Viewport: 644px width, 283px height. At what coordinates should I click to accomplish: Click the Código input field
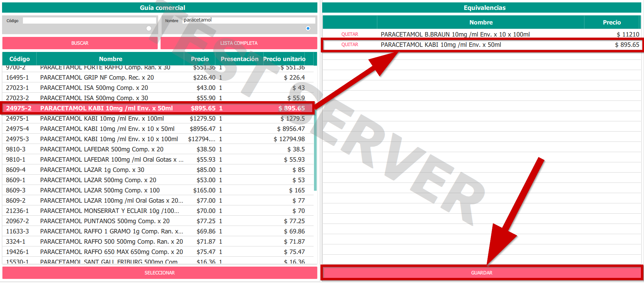(x=89, y=21)
